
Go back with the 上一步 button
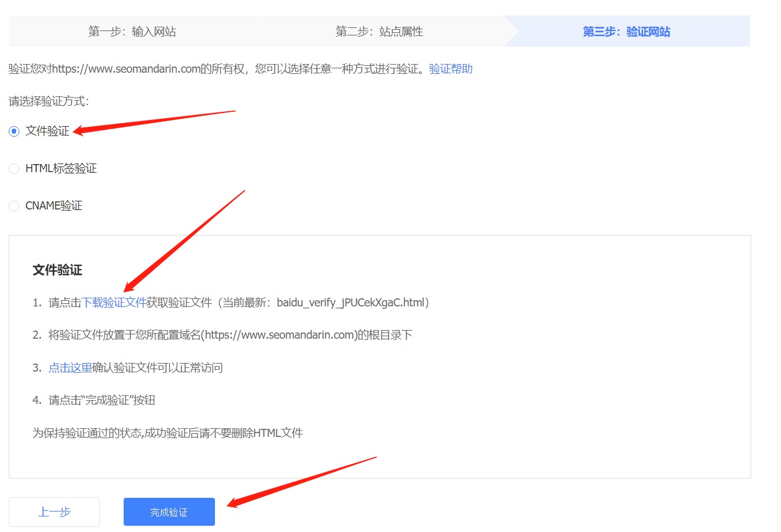pyautogui.click(x=54, y=511)
